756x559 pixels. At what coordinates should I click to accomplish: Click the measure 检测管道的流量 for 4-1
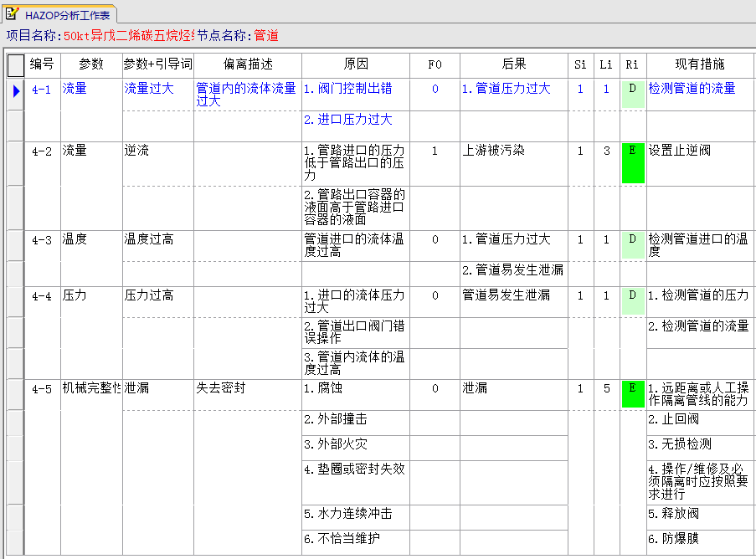(x=700, y=95)
